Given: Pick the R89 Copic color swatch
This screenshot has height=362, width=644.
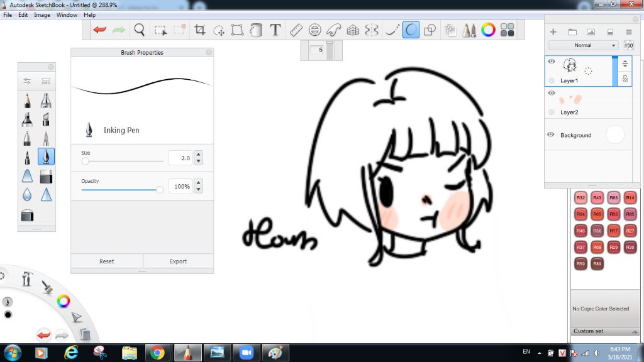Looking at the screenshot, I should 597,263.
